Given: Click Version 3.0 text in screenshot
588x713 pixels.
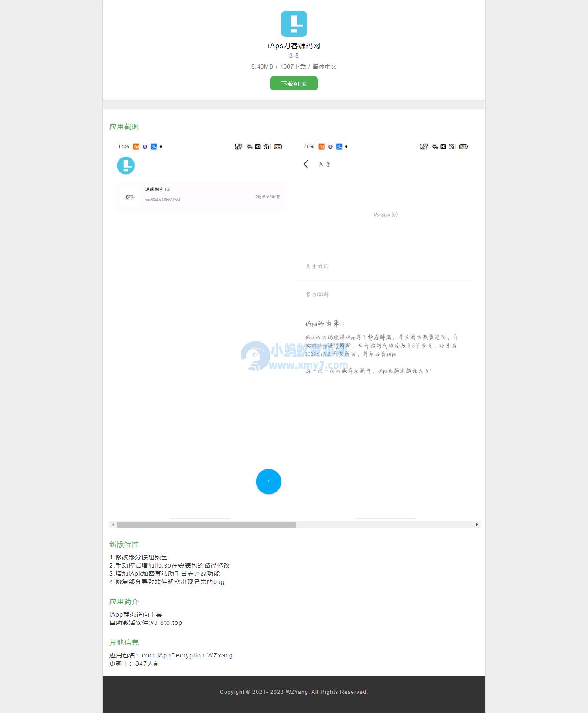Looking at the screenshot, I should point(386,215).
